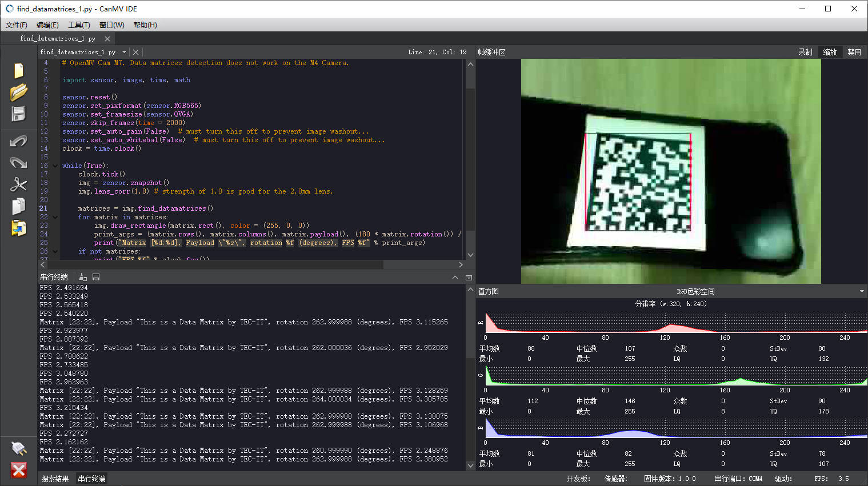The width and height of the screenshot is (868, 486).
Task: Open the 窗口(W) menu
Action: (111, 25)
